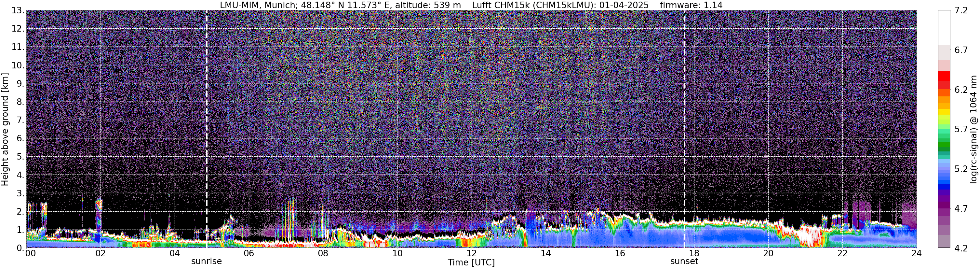Click the '4.' height tick label
This screenshot has height=269, width=980.
click(20, 175)
